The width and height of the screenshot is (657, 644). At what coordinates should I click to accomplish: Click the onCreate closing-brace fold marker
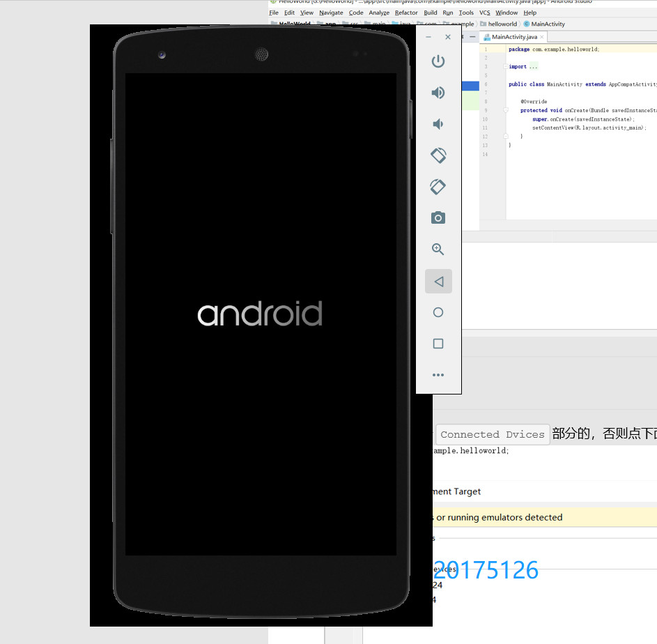point(506,136)
